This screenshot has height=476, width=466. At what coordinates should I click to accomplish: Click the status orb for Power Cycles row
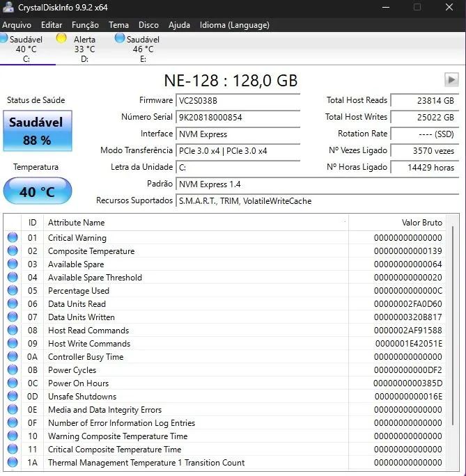tap(13, 370)
